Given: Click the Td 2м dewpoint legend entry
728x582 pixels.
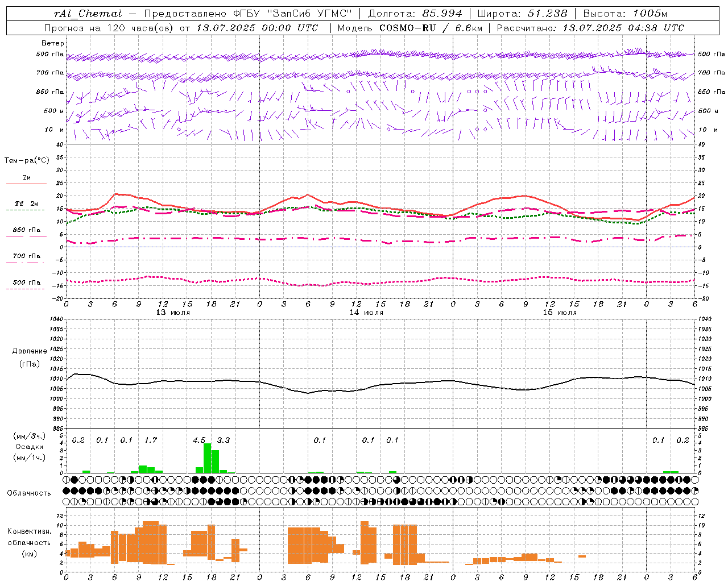Looking at the screenshot, I should [x=27, y=203].
